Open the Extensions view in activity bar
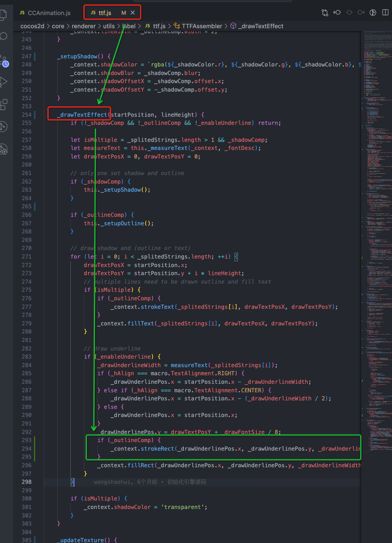 pos(3,104)
